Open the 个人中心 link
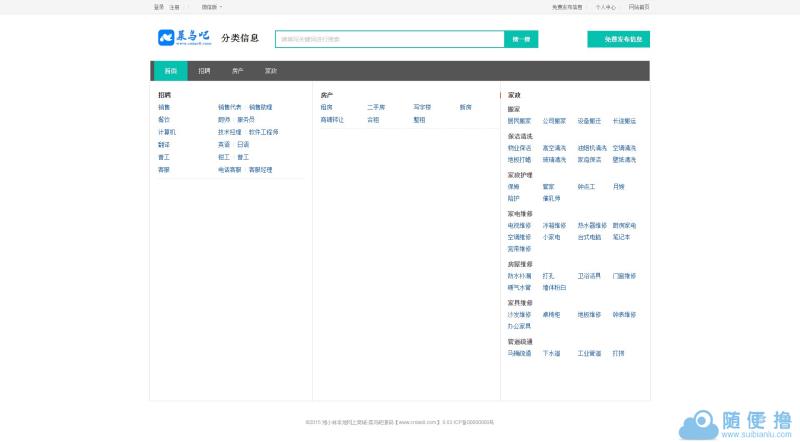The height and width of the screenshot is (442, 800). tap(606, 7)
